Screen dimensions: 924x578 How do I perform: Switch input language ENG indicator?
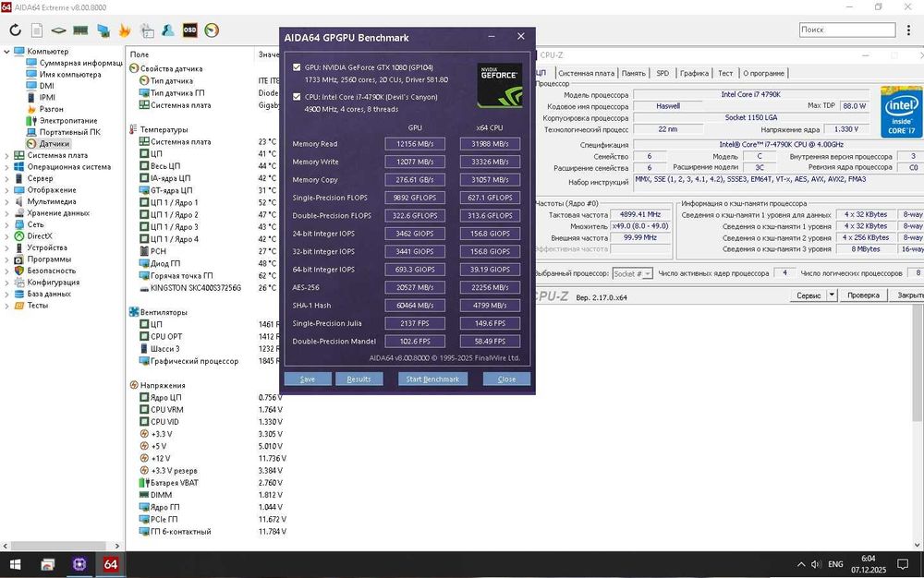tap(835, 564)
